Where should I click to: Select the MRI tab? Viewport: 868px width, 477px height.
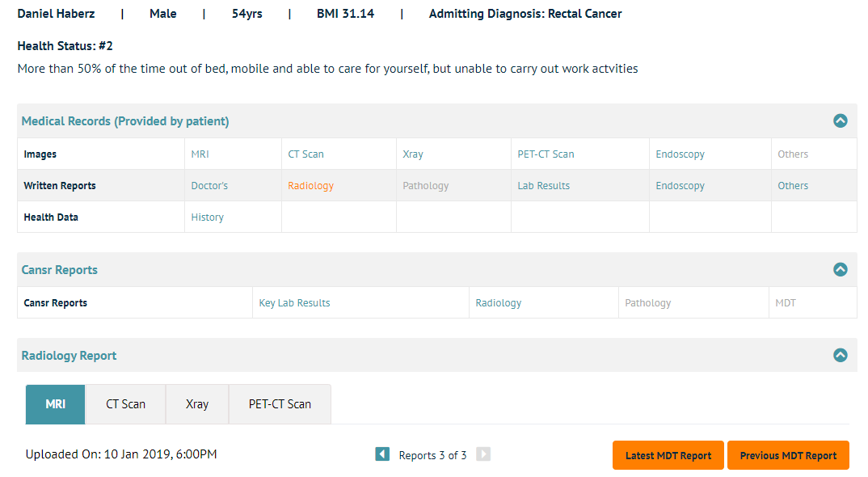tap(55, 404)
